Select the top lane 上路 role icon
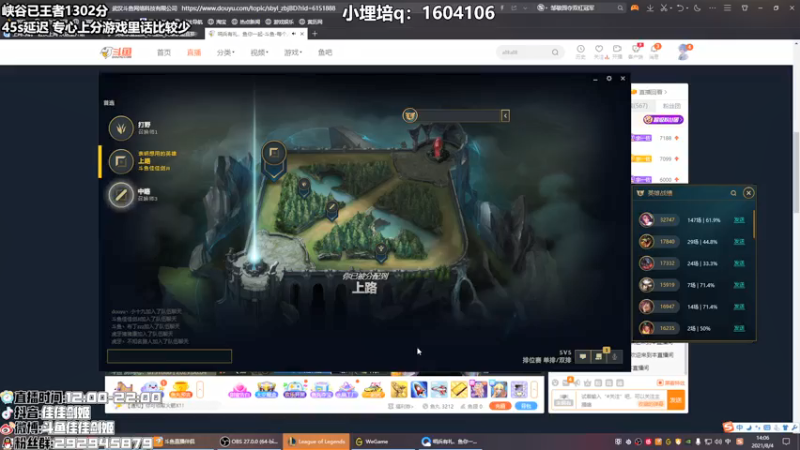The height and width of the screenshot is (450, 800). 121,162
